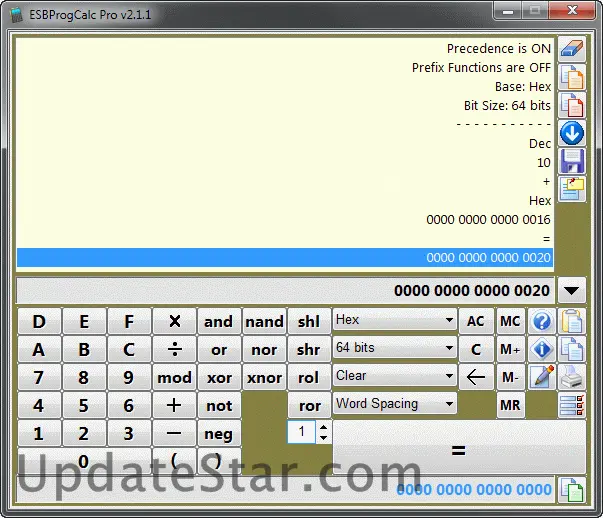Click the digit 0 key
Image resolution: width=603 pixels, height=518 pixels.
(84, 461)
